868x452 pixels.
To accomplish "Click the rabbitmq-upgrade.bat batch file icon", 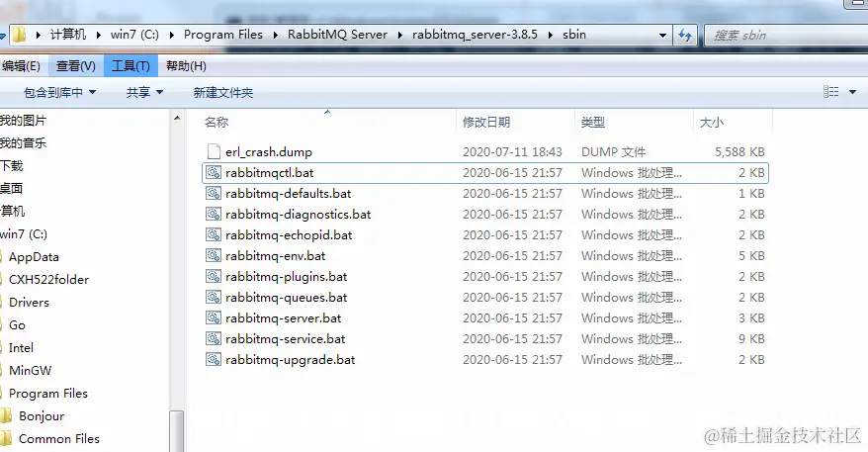I will pos(214,359).
